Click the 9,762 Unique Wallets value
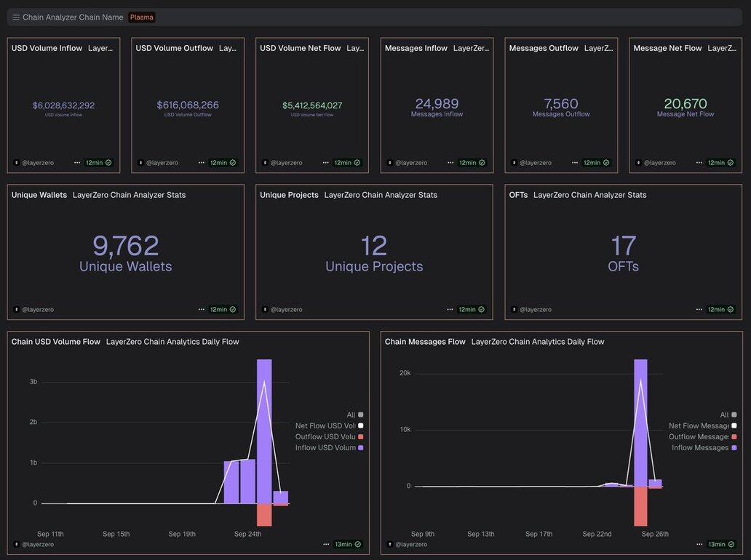Screen dimensions: 751x560 click(125, 246)
